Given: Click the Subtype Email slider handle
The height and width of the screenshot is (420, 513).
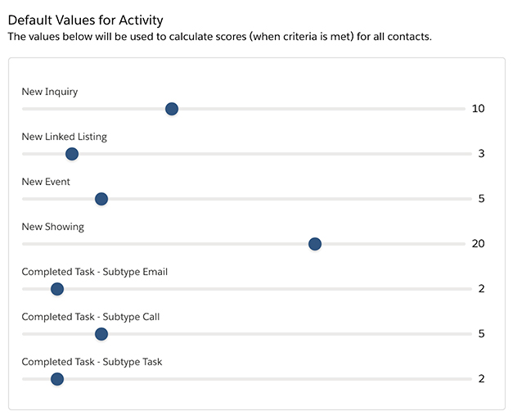Looking at the screenshot, I should coord(57,289).
